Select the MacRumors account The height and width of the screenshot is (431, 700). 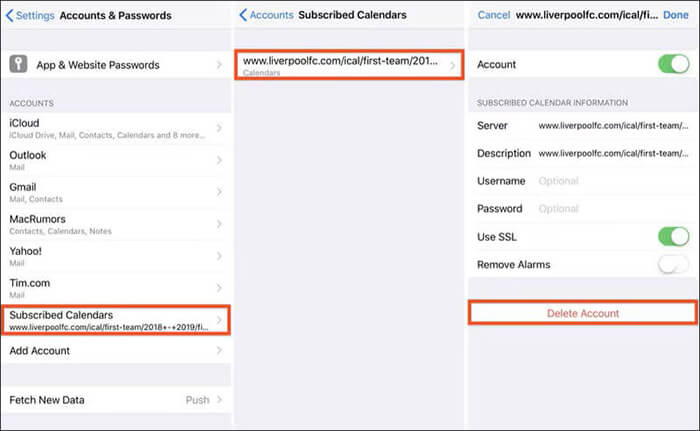pyautogui.click(x=116, y=224)
